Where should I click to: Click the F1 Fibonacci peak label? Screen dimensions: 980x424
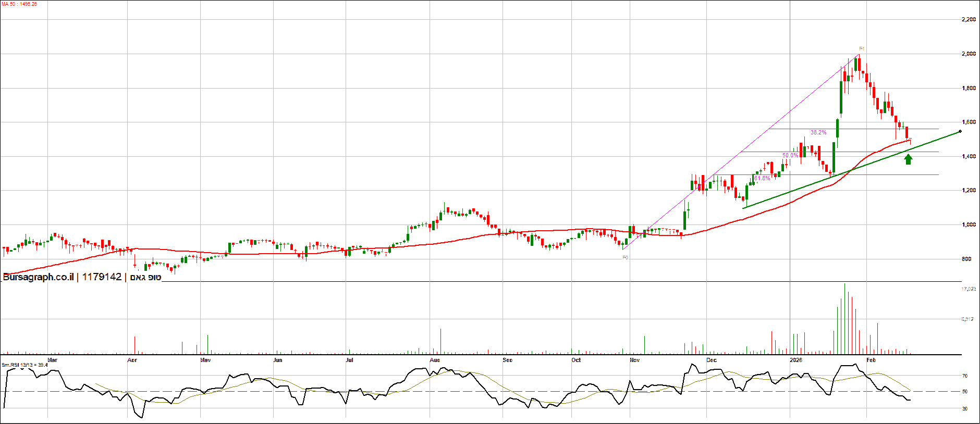(862, 49)
